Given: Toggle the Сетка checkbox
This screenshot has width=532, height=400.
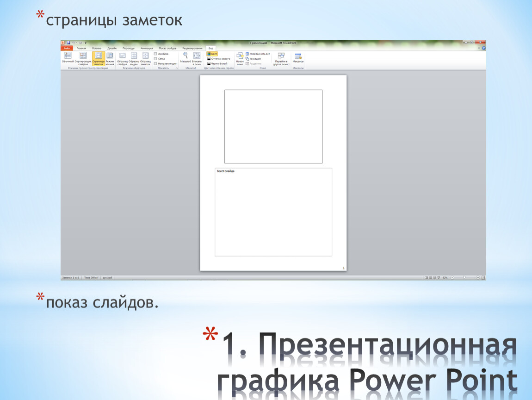Looking at the screenshot, I should [156, 59].
